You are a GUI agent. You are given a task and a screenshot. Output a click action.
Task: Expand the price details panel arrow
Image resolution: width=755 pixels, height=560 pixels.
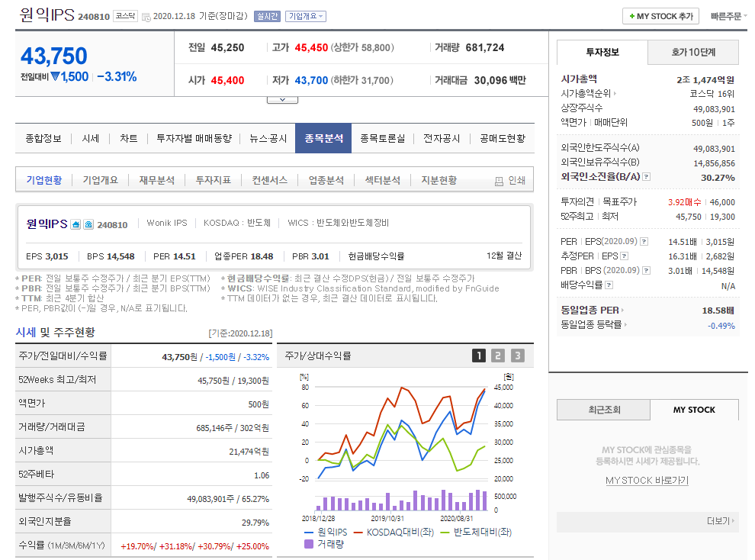tap(283, 100)
